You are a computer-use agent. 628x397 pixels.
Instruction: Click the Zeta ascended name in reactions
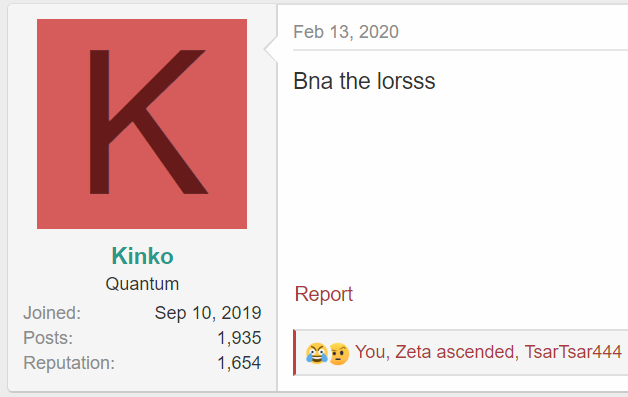[454, 352]
